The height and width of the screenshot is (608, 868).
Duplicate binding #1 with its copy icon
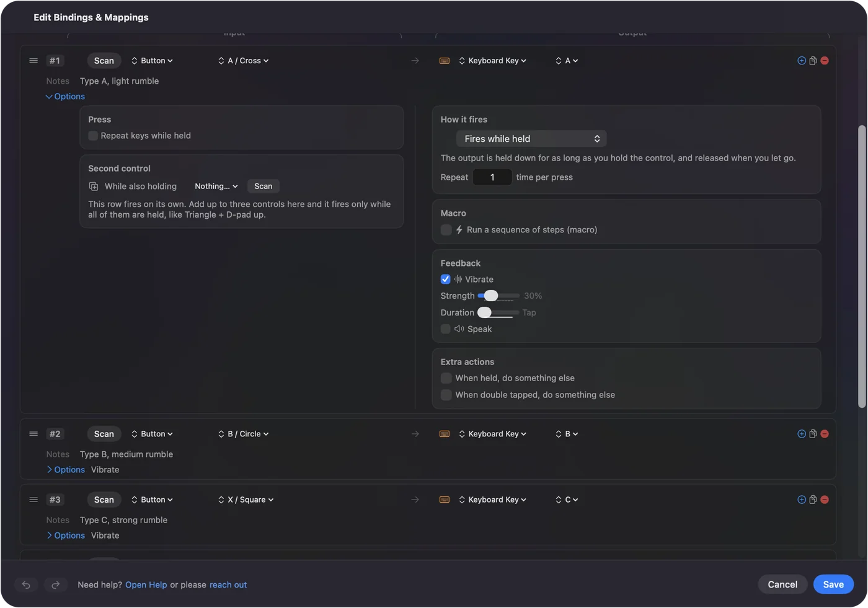click(813, 61)
